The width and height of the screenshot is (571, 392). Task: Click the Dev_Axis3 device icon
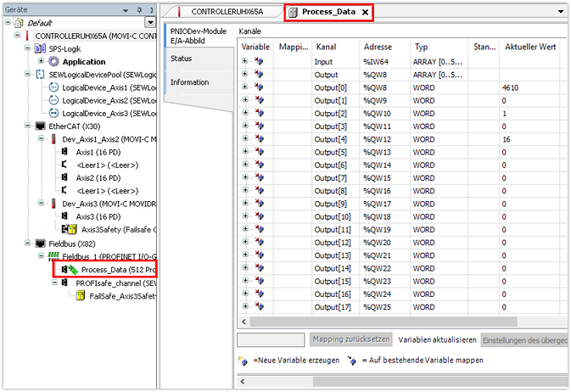coord(53,203)
